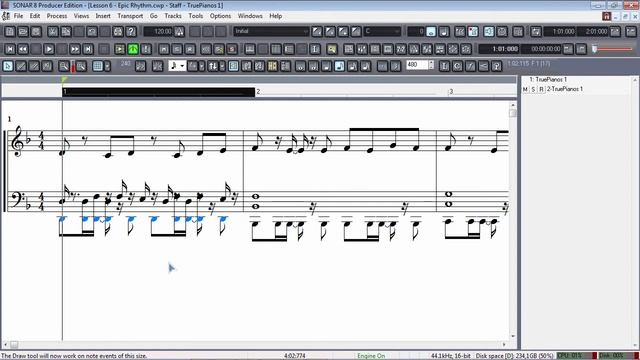Arm track 2-TruePianos 1 with R
This screenshot has width=640, height=360.
pyautogui.click(x=541, y=89)
